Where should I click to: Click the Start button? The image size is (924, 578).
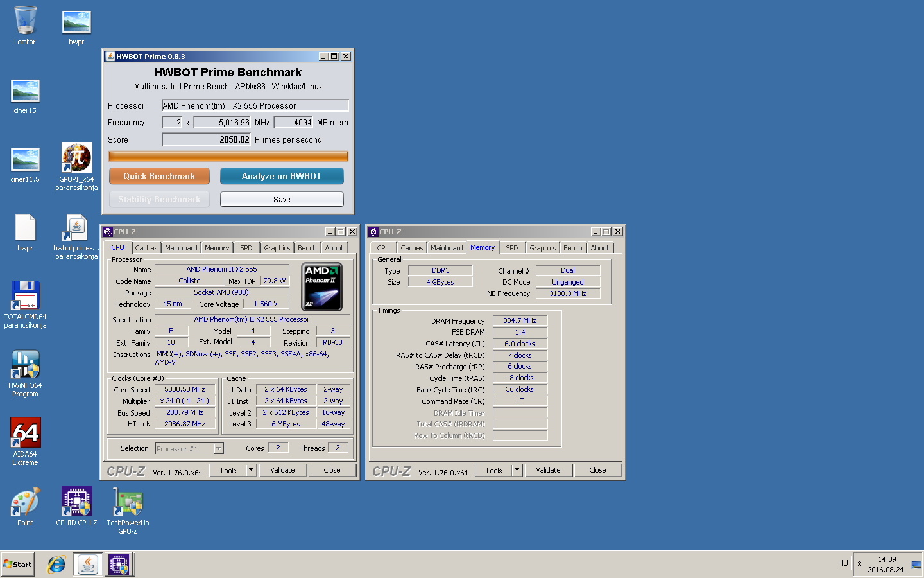click(18, 565)
